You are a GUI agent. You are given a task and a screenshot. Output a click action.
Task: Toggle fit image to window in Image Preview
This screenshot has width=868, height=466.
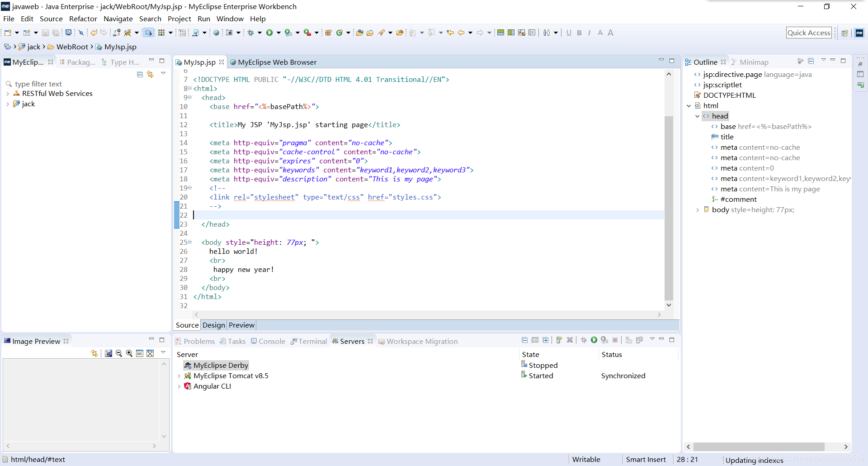150,353
